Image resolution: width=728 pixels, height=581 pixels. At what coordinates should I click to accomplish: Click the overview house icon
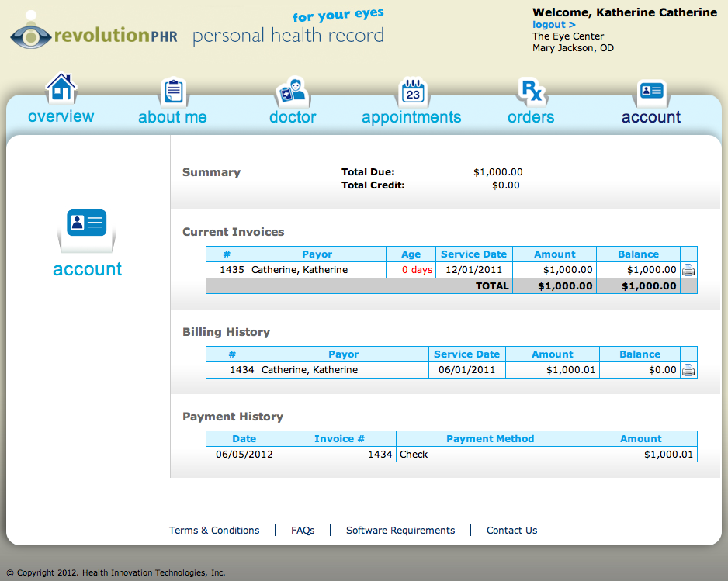tap(61, 89)
